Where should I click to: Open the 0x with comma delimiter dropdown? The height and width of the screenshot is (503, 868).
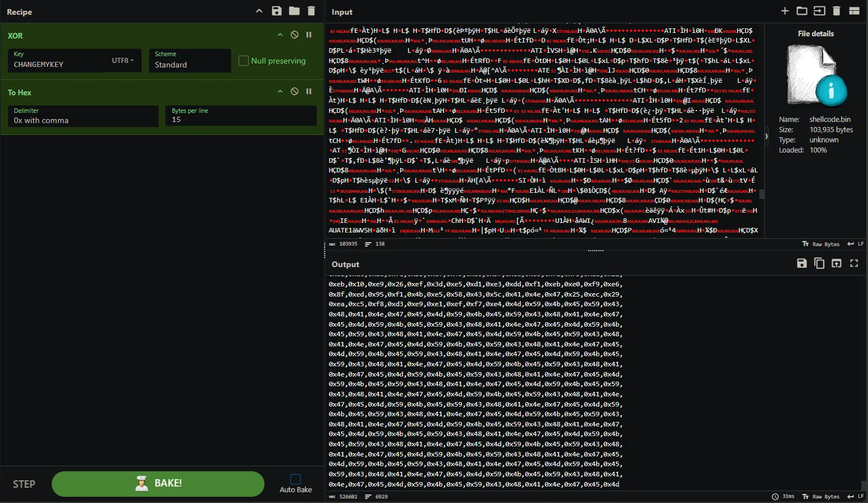point(83,119)
